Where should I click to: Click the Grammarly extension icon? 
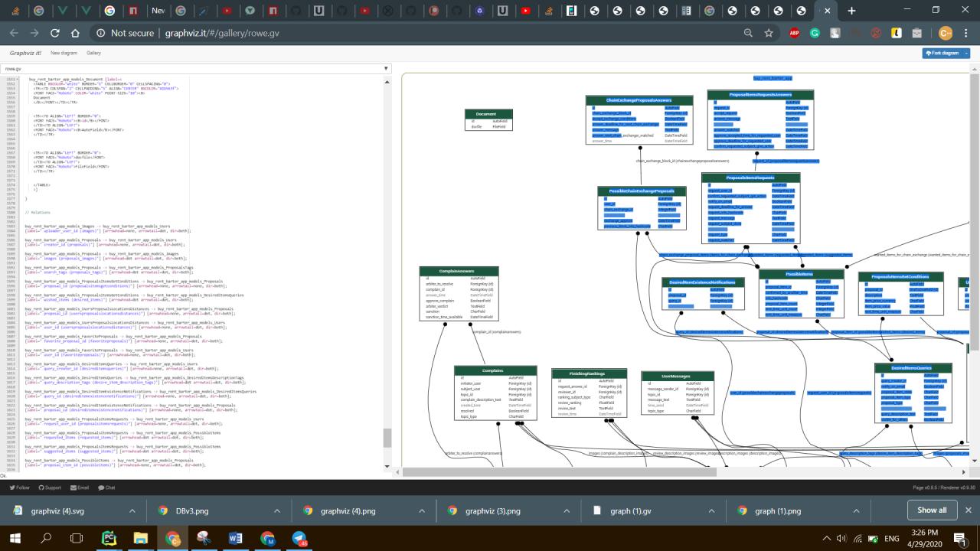tap(814, 33)
